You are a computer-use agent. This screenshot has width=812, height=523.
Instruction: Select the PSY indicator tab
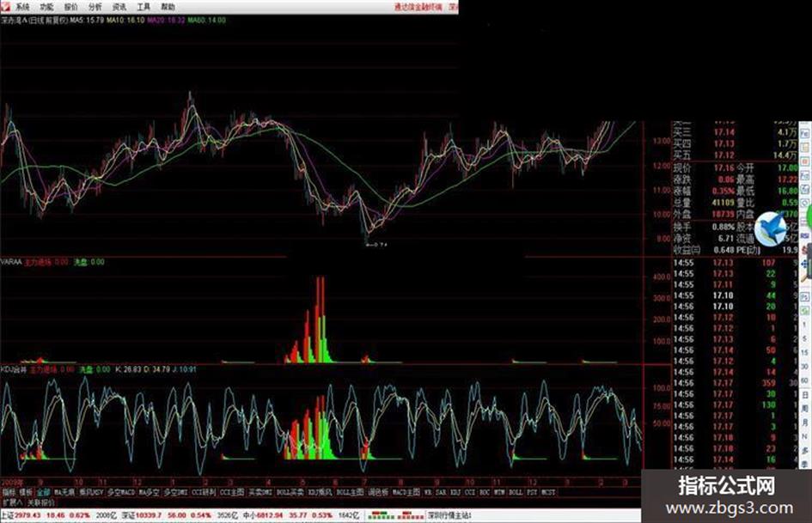coord(533,492)
